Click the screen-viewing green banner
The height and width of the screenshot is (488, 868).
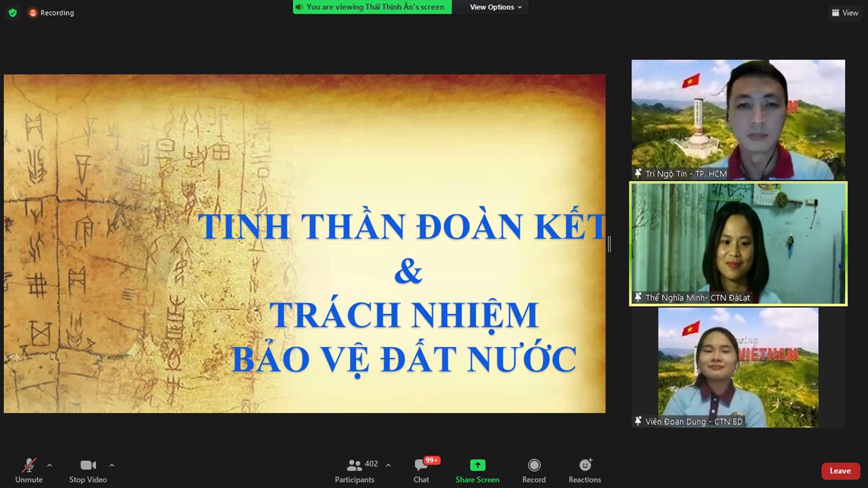point(372,7)
